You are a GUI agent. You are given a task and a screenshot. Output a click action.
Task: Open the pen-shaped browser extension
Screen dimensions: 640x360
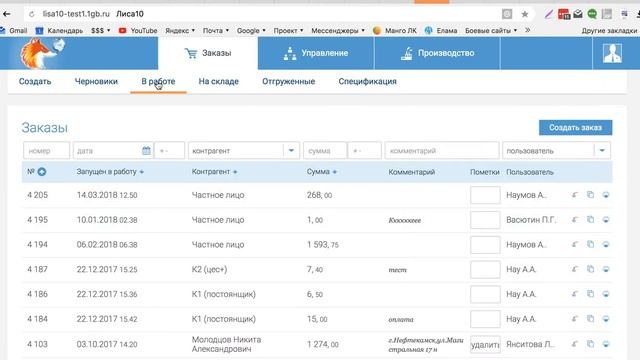click(549, 14)
